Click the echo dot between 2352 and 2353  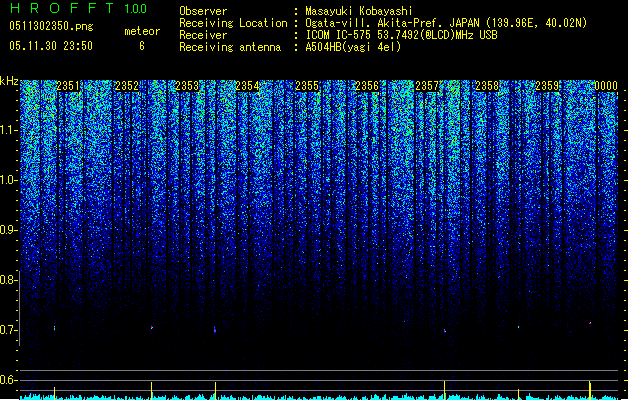pyautogui.click(x=152, y=327)
